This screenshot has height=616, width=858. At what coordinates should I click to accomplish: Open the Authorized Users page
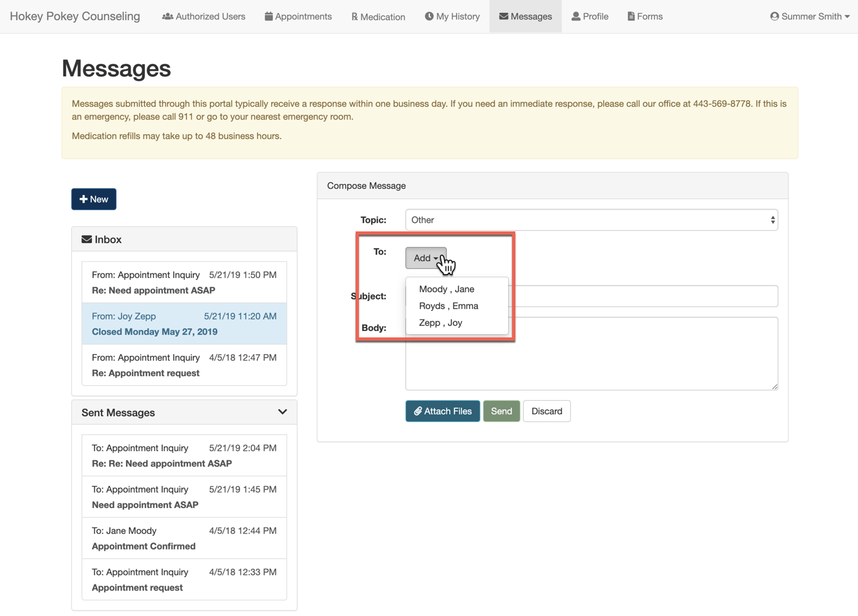[204, 16]
